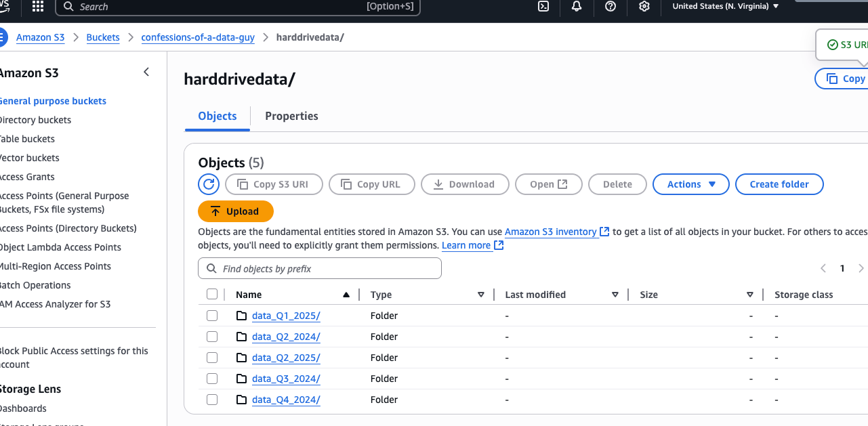Image resolution: width=868 pixels, height=426 pixels.
Task: Click the Delete button
Action: [x=617, y=184]
